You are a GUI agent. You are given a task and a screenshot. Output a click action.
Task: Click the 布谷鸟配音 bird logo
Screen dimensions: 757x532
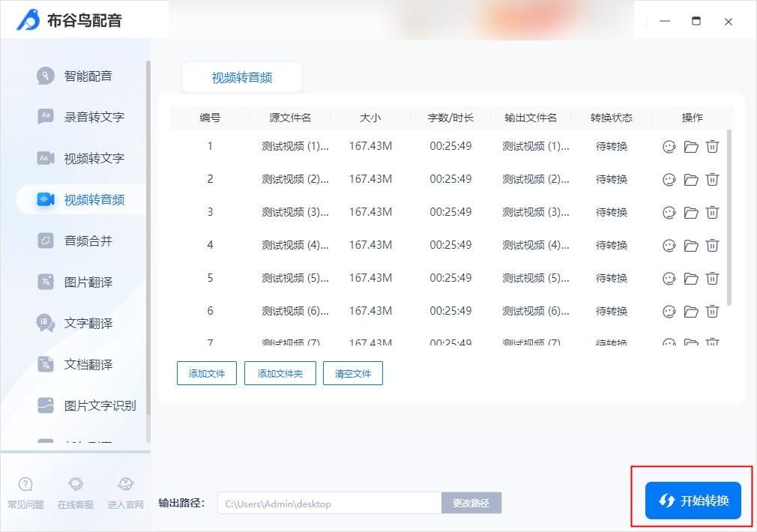point(28,19)
